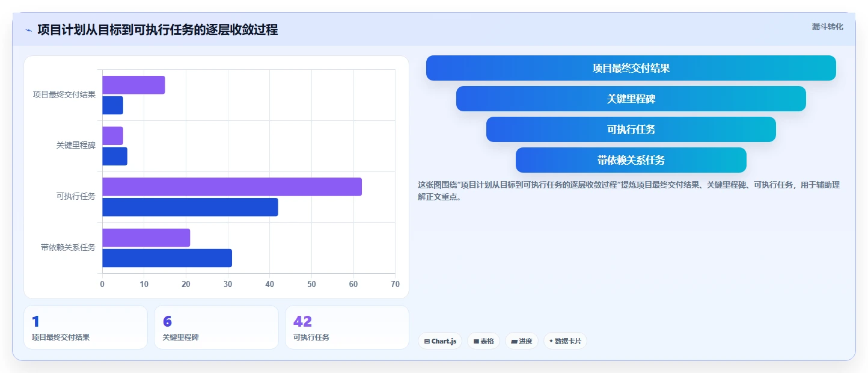Click the 进度 tag chip
Viewport: 868px width, 373px height.
521,341
